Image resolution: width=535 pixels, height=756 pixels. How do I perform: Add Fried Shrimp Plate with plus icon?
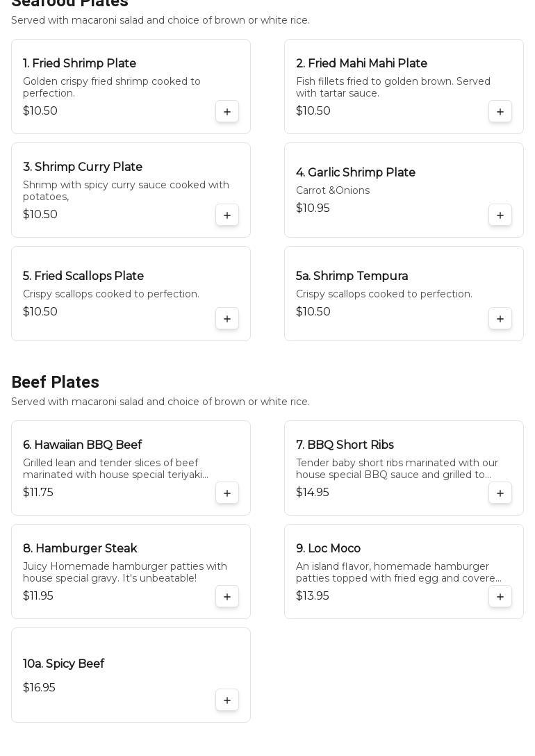(227, 112)
